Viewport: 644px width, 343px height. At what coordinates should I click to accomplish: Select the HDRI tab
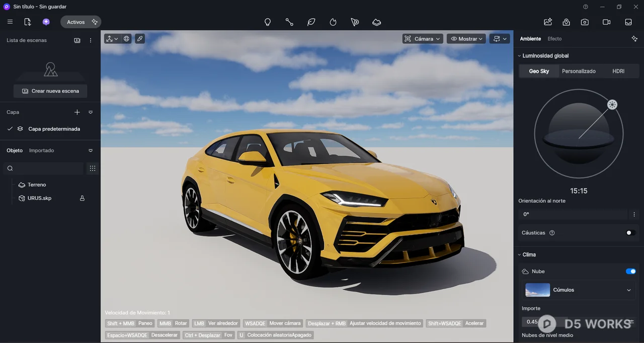618,72
